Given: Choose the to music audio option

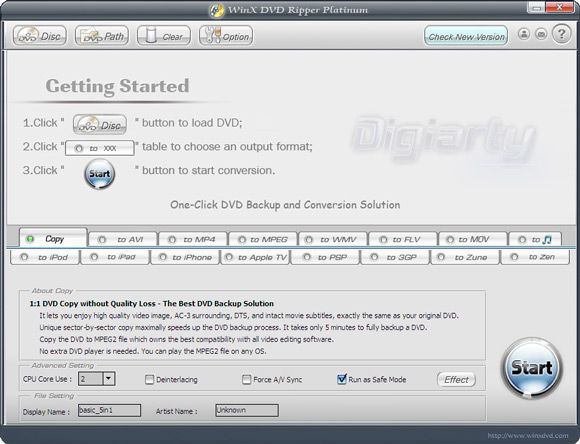Looking at the screenshot, I should 535,239.
